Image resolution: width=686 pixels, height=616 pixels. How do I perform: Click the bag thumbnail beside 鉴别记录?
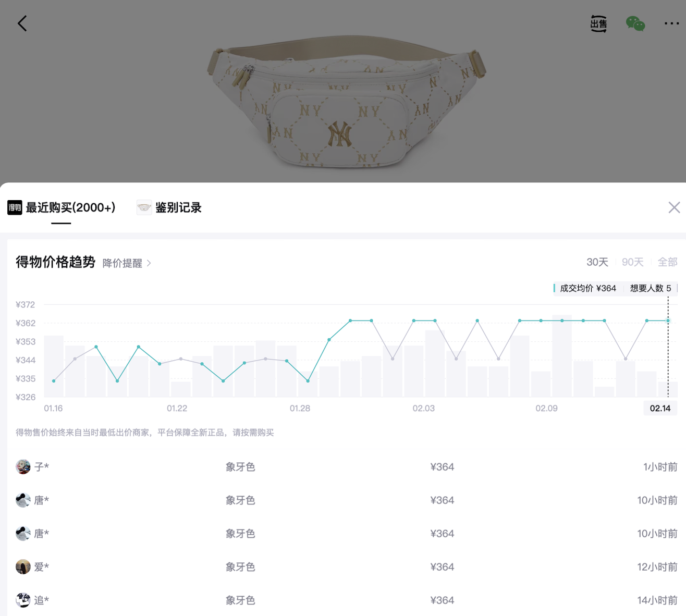(144, 207)
